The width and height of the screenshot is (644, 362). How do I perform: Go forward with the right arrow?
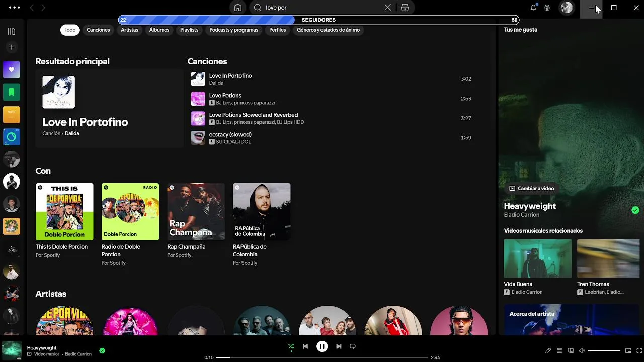43,8
